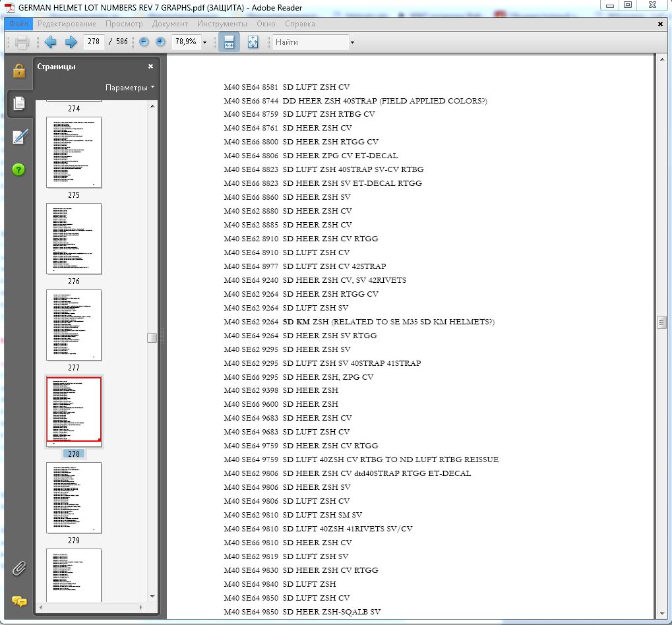Open the comments panel icon
The image size is (672, 625).
click(19, 601)
